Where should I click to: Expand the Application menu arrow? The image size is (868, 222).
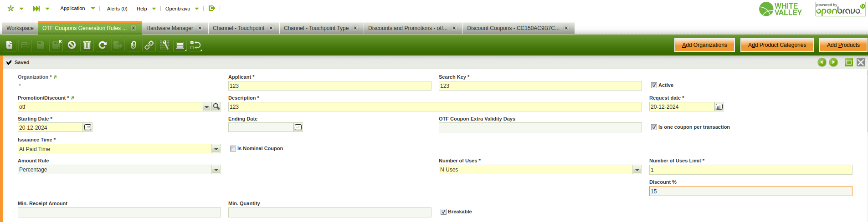[x=93, y=8]
